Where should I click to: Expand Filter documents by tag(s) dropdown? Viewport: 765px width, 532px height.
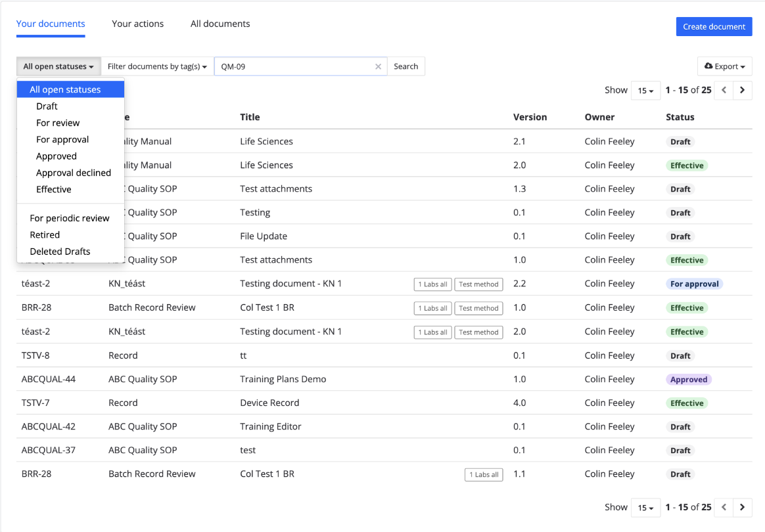157,66
